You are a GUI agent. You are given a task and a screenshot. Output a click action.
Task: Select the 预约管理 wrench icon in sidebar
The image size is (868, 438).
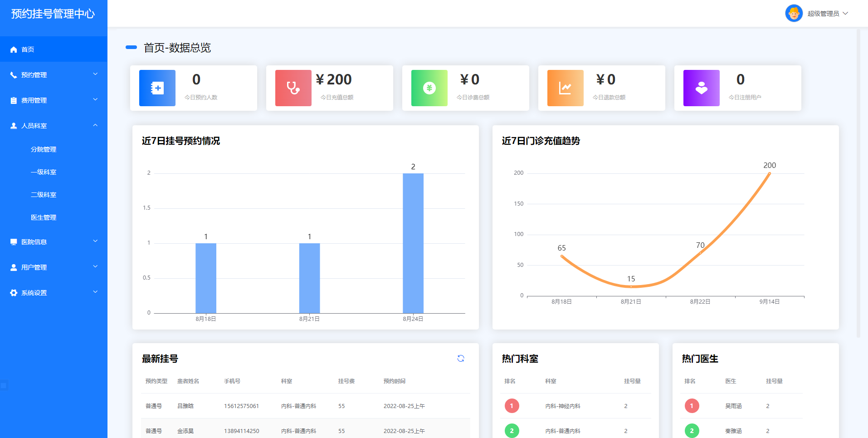[14, 74]
